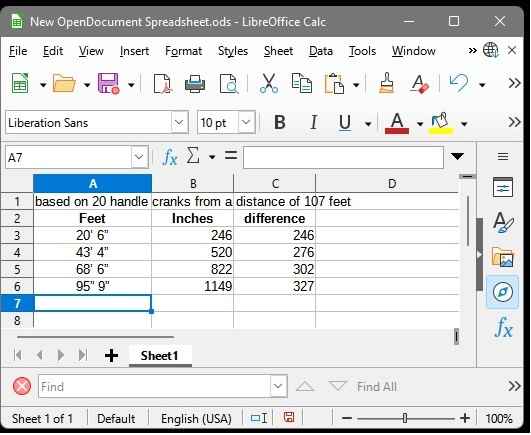Toggle Italic formatting
The height and width of the screenshot is (435, 531).
point(314,122)
